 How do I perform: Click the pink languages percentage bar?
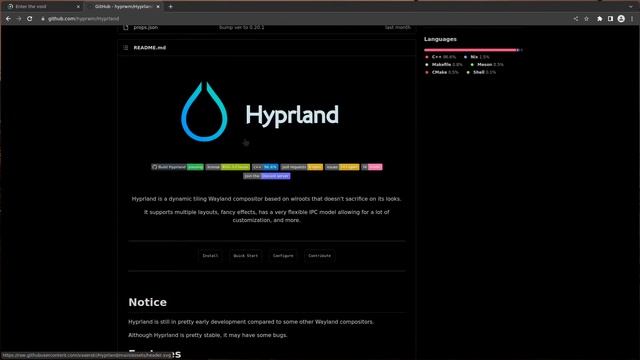click(x=470, y=50)
